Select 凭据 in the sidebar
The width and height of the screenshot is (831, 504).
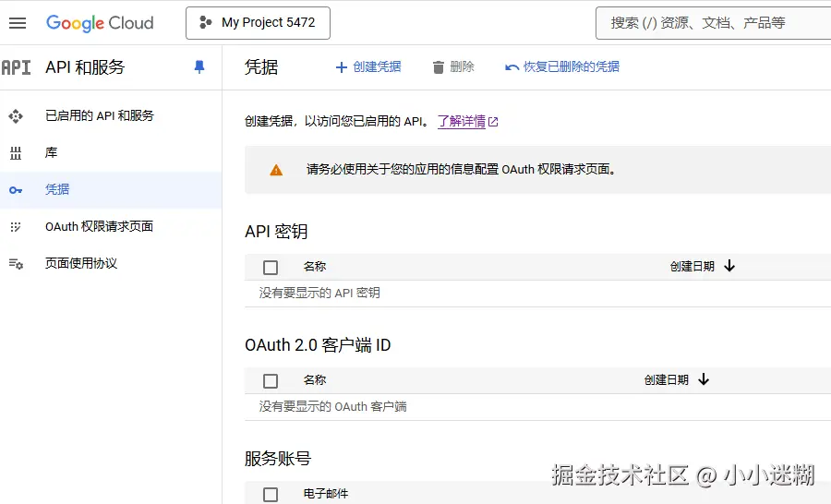click(x=57, y=189)
